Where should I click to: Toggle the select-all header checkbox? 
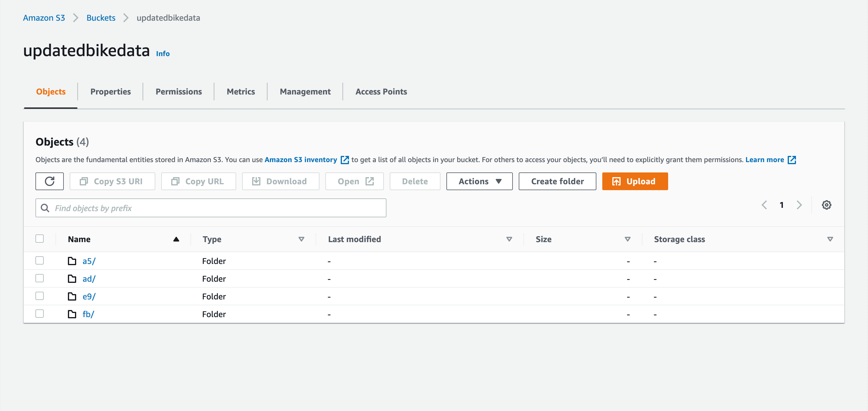(40, 239)
